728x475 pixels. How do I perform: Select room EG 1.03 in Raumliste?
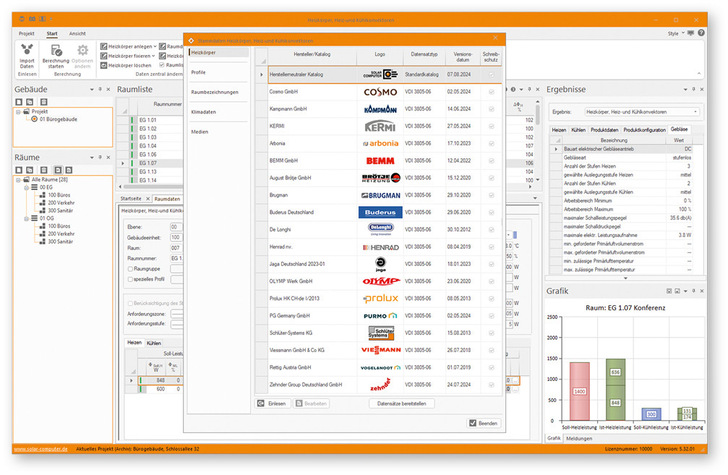pyautogui.click(x=148, y=138)
